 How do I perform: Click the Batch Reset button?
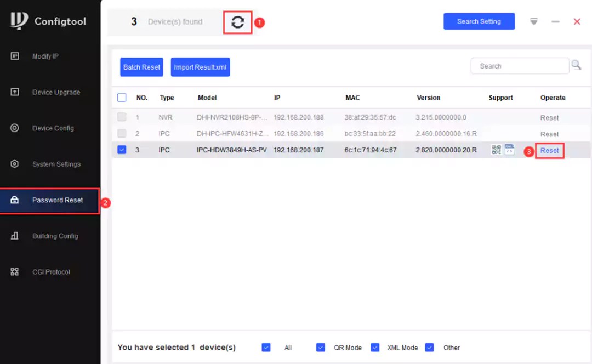[x=141, y=67]
